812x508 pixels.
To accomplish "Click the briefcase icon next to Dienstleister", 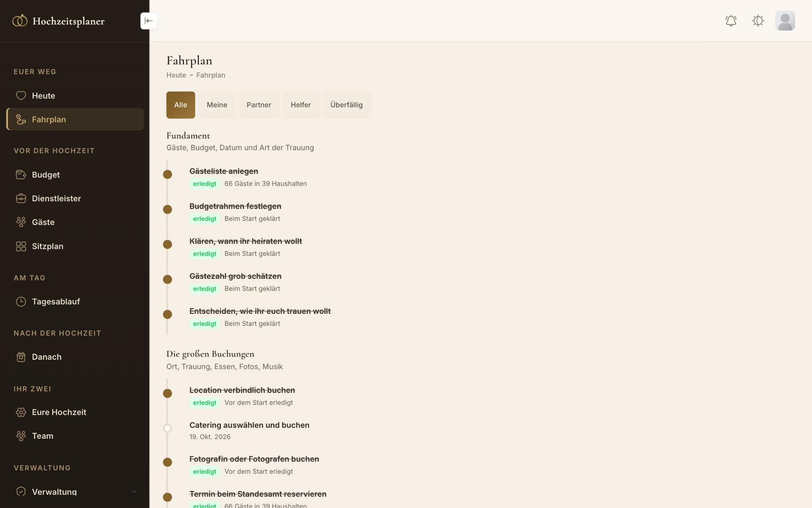I will (x=21, y=198).
